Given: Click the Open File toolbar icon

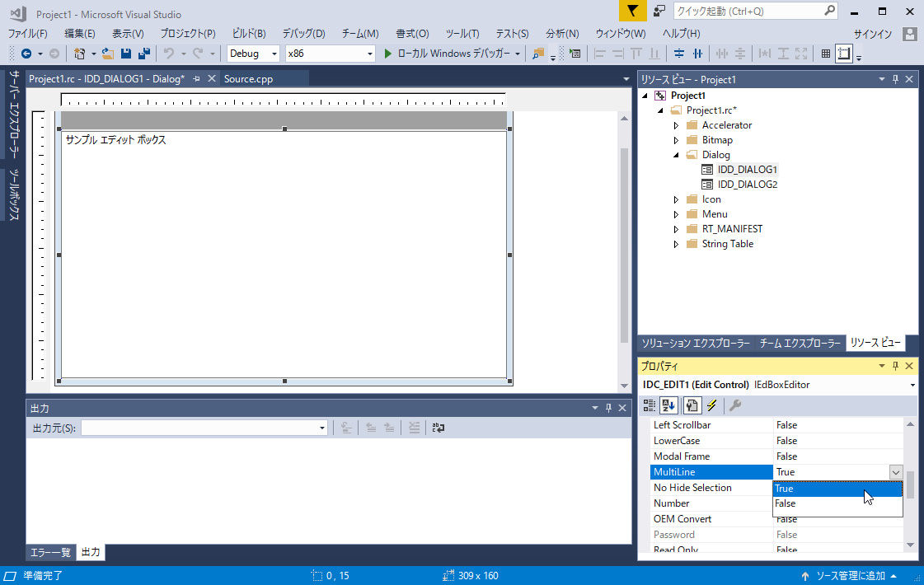Looking at the screenshot, I should (x=107, y=54).
